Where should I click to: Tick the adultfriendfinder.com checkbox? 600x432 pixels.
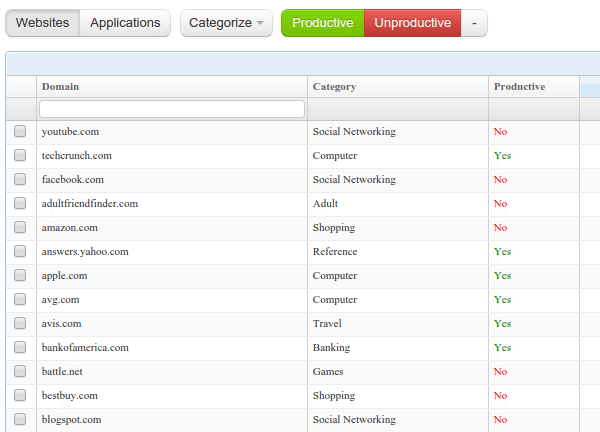pos(20,203)
